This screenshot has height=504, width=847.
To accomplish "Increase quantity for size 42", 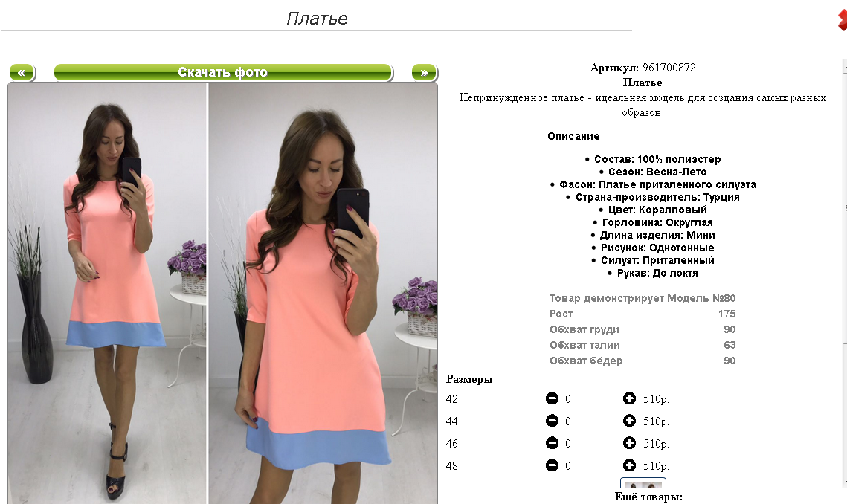I will (629, 398).
